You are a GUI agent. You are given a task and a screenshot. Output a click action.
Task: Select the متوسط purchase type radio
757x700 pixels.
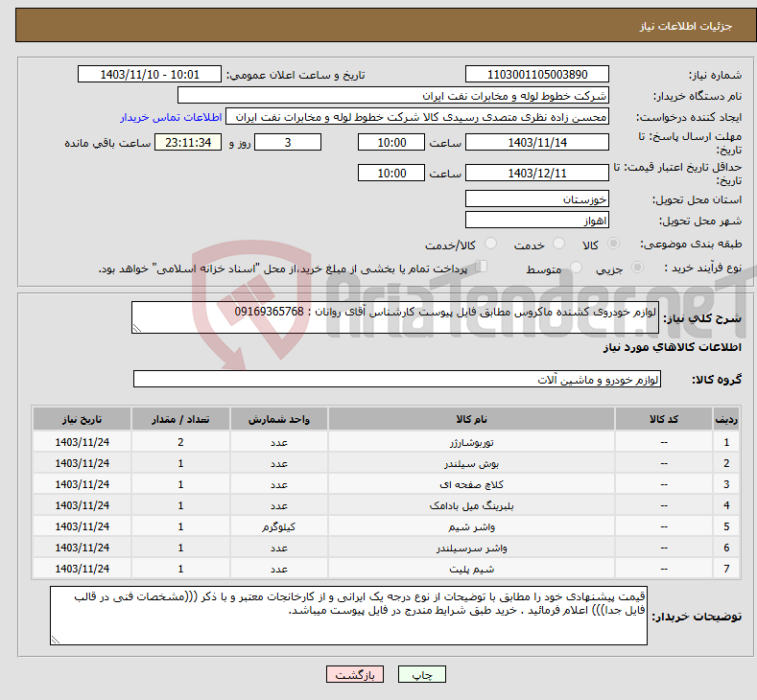coord(576,268)
